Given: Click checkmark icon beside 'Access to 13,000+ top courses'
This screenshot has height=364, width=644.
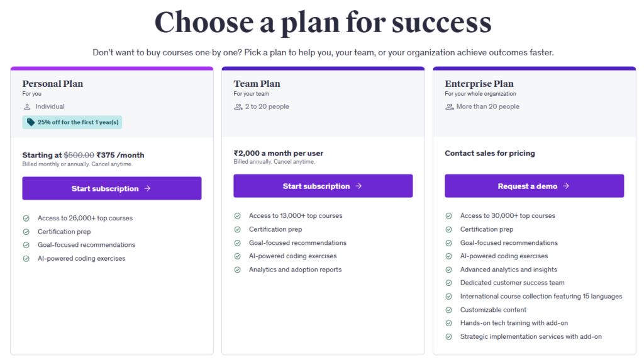Looking at the screenshot, I should point(238,216).
